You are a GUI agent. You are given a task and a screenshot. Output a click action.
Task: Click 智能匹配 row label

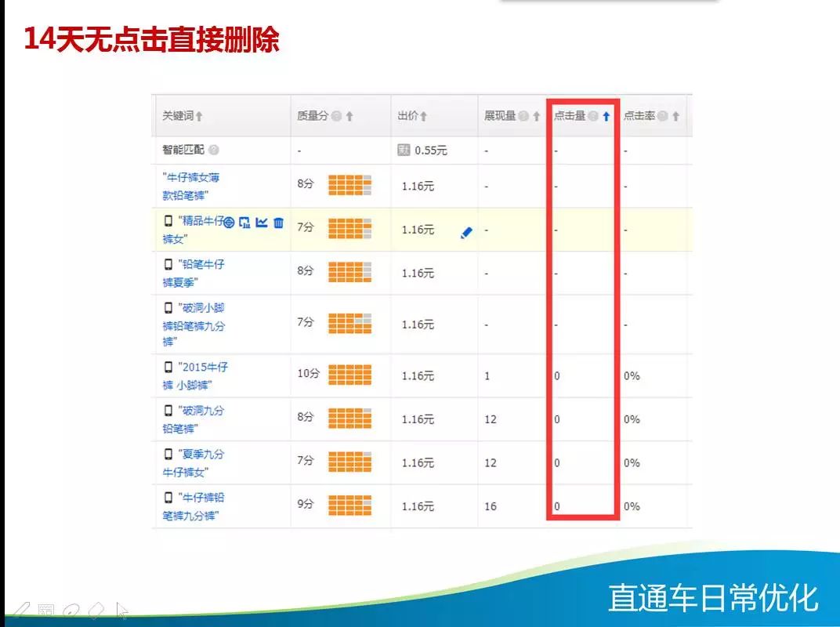pyautogui.click(x=183, y=150)
